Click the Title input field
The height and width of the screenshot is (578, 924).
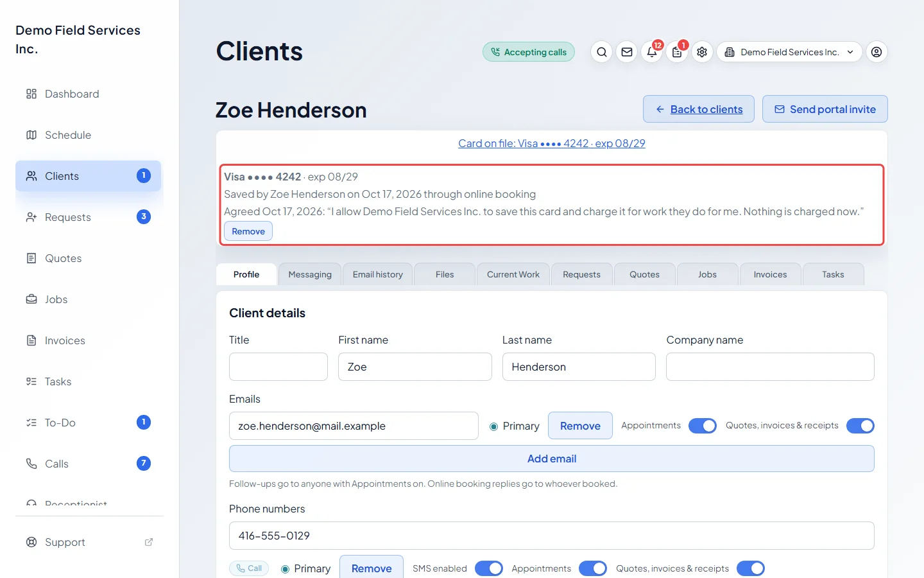(x=278, y=367)
